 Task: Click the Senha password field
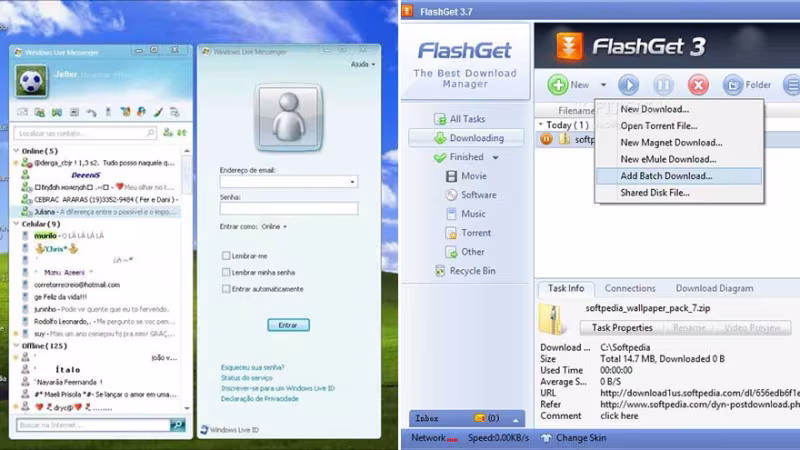(x=289, y=208)
